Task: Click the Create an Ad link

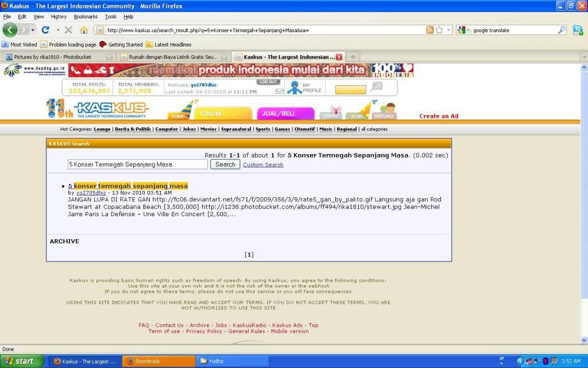Action: [x=439, y=116]
